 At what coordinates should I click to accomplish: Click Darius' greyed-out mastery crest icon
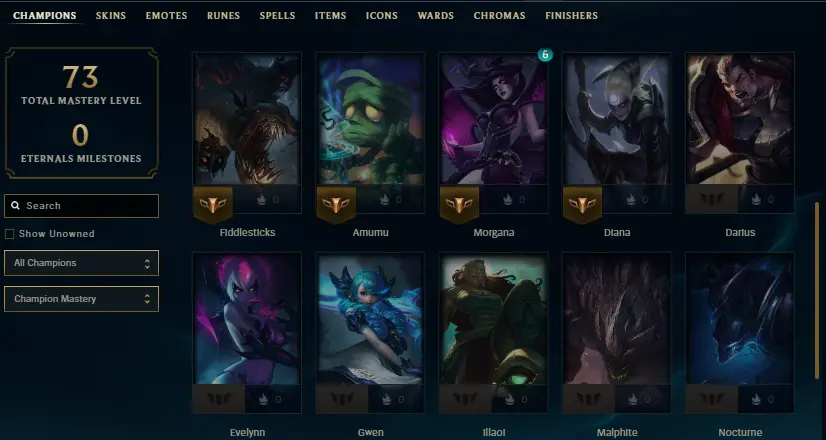point(712,199)
